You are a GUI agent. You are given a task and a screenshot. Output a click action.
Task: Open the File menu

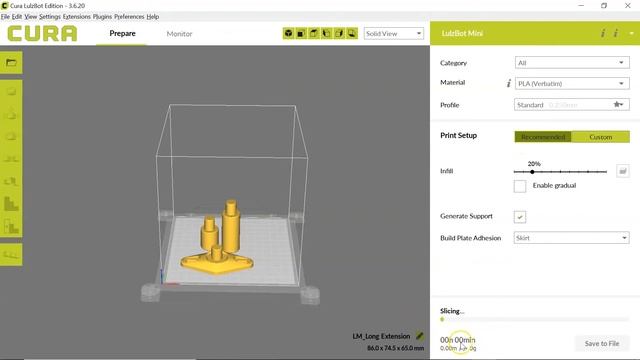(5, 17)
